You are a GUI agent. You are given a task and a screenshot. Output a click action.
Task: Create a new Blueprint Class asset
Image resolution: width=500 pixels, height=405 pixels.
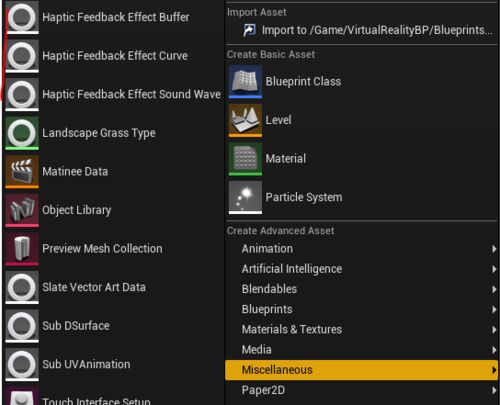(x=361, y=82)
